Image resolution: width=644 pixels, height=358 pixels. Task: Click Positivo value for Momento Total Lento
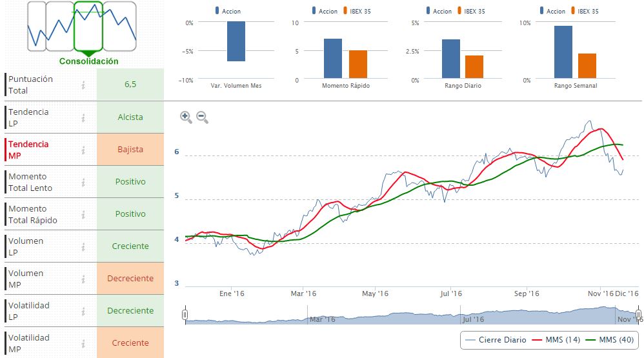pos(130,181)
